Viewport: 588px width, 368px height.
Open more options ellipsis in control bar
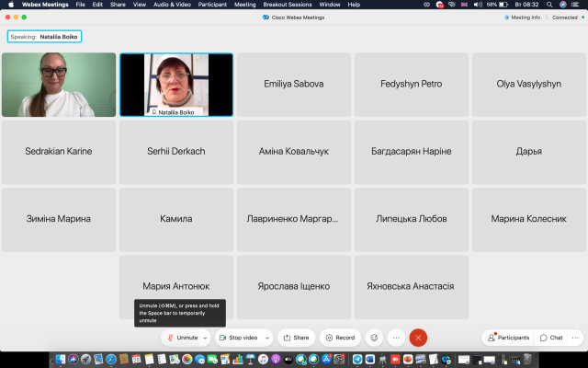396,338
